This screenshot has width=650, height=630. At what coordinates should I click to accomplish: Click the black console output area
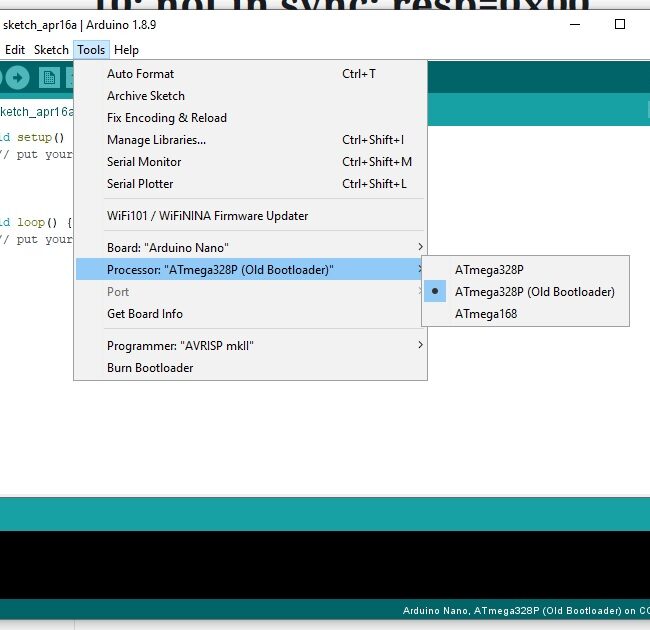coord(325,565)
